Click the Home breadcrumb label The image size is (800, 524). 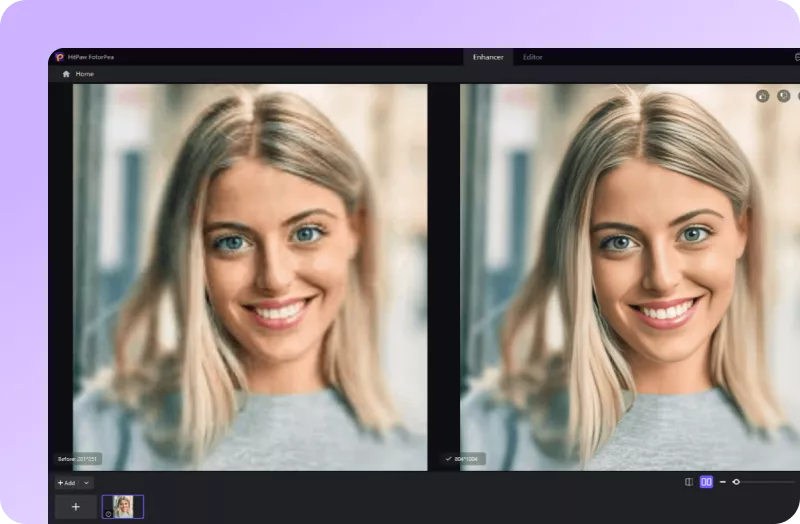pos(85,74)
